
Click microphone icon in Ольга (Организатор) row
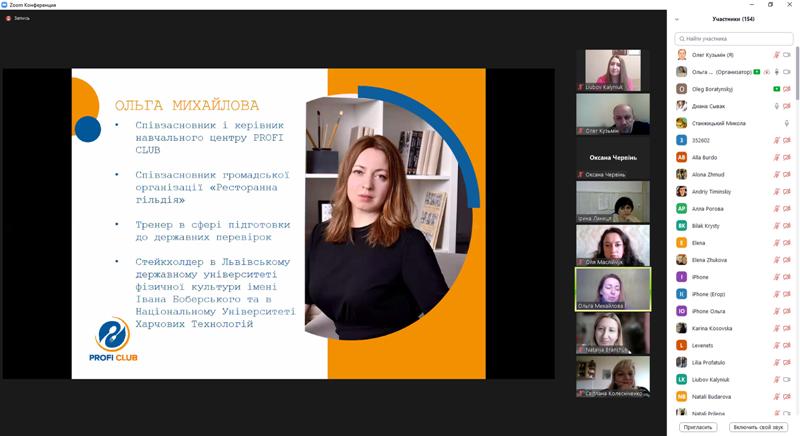pyautogui.click(x=777, y=72)
